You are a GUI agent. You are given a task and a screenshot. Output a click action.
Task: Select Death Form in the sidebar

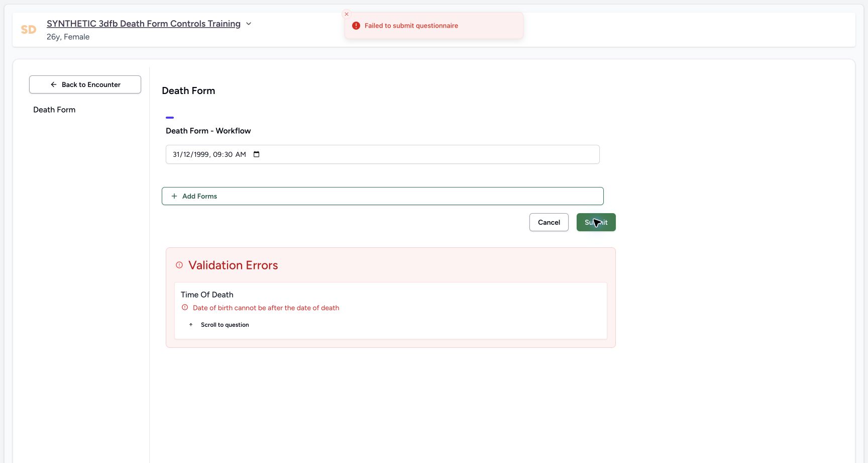click(54, 110)
